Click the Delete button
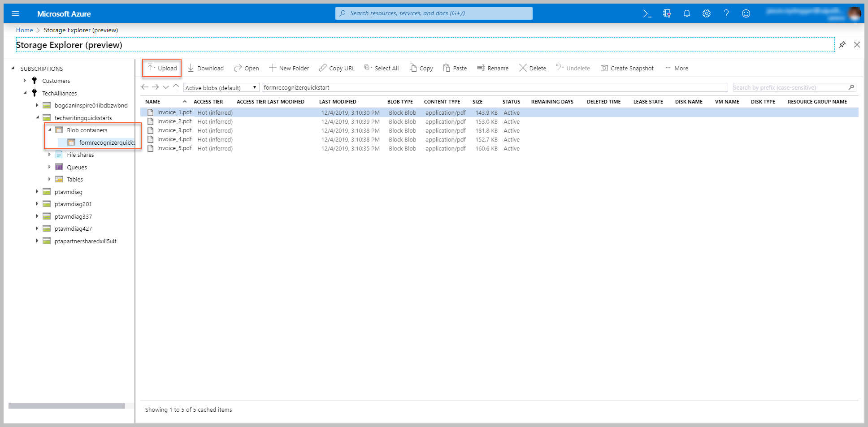This screenshot has width=868, height=427. coord(533,68)
